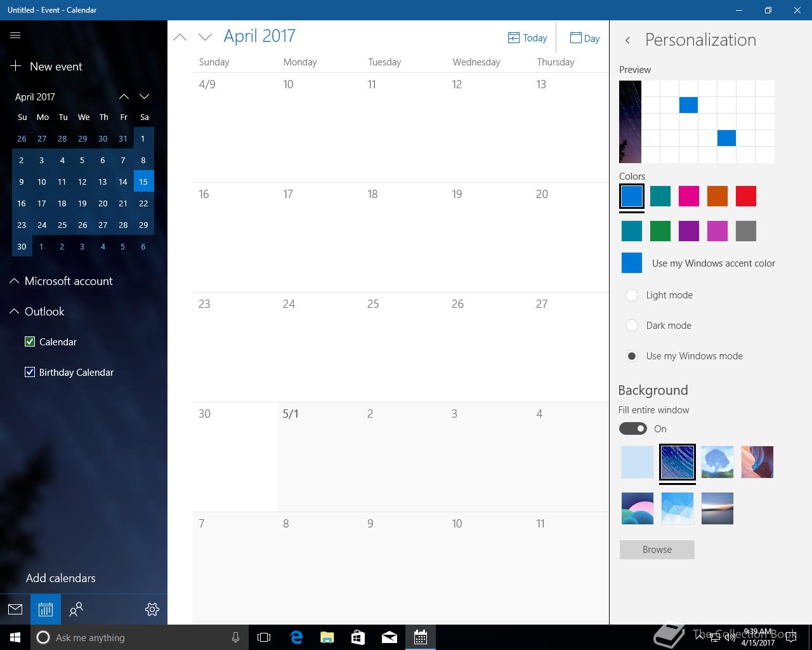Select April 20 in mini calendar
The image size is (812, 650).
pos(103,203)
